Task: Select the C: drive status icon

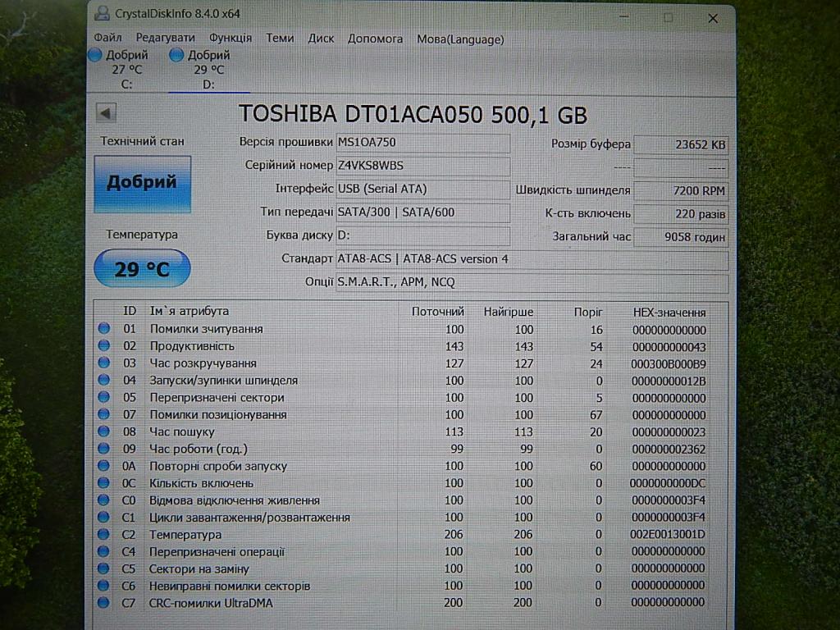Action: pos(95,55)
